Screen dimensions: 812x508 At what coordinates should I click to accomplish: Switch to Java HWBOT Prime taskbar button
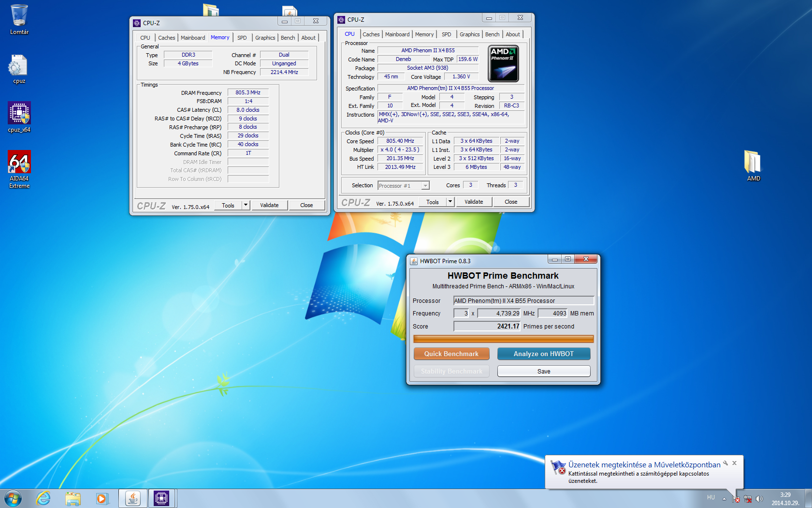tap(132, 498)
